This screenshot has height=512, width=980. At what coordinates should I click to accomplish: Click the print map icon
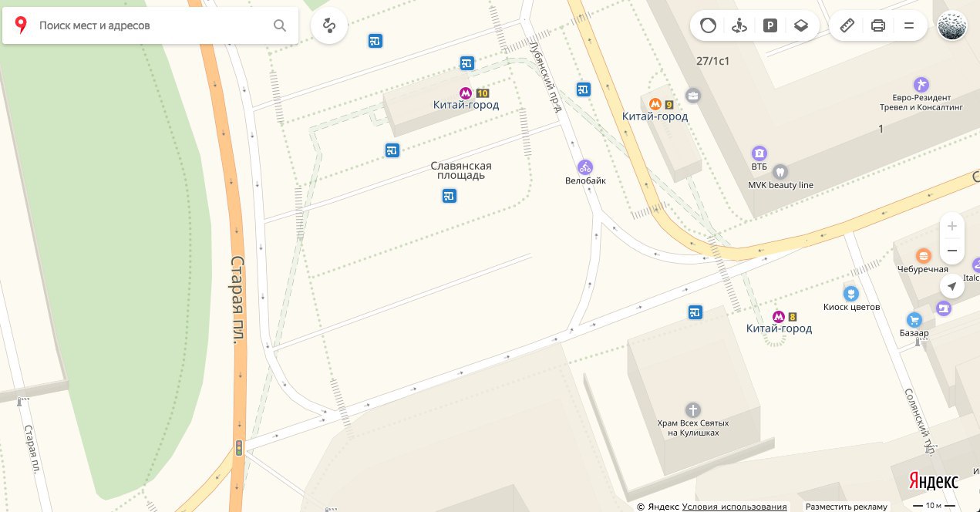(x=877, y=25)
